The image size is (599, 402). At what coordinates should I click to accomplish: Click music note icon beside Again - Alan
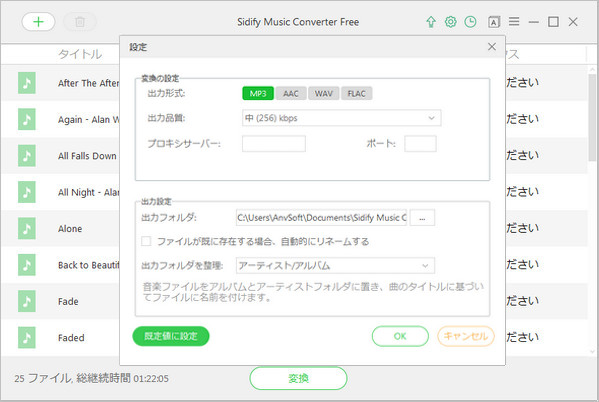pyautogui.click(x=27, y=119)
